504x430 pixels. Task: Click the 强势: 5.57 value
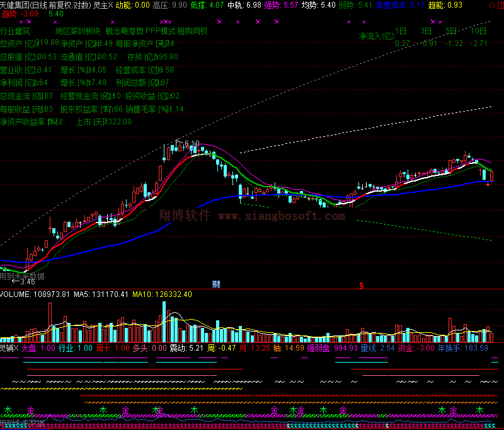(281, 5)
